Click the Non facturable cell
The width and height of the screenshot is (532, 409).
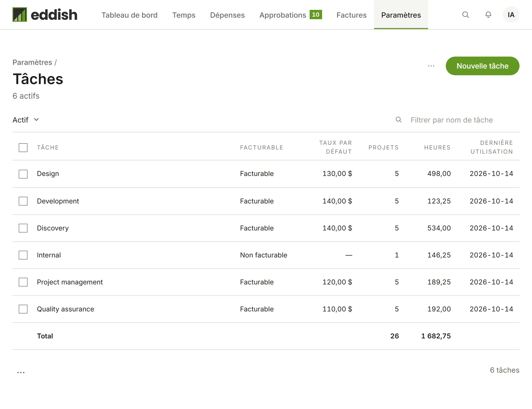264,255
